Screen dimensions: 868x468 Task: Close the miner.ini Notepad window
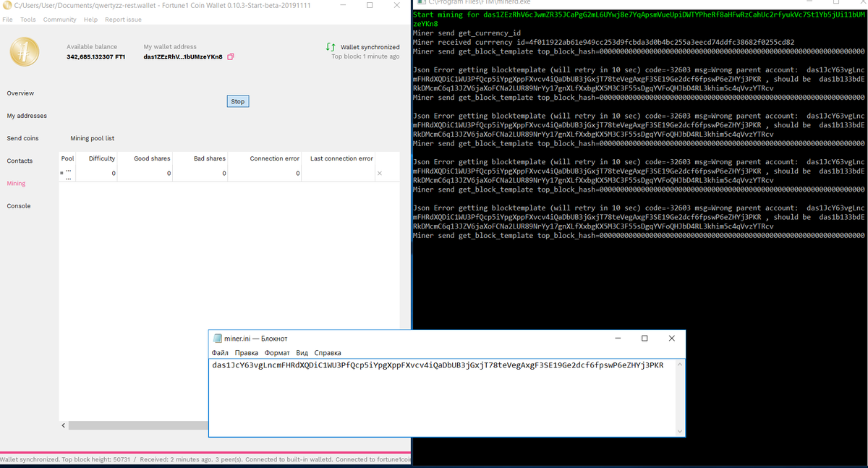pyautogui.click(x=672, y=338)
